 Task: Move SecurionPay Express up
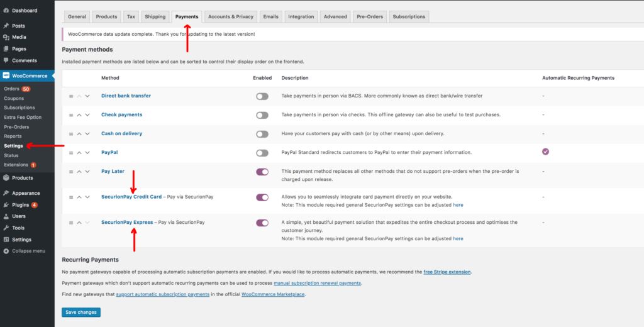tap(79, 223)
